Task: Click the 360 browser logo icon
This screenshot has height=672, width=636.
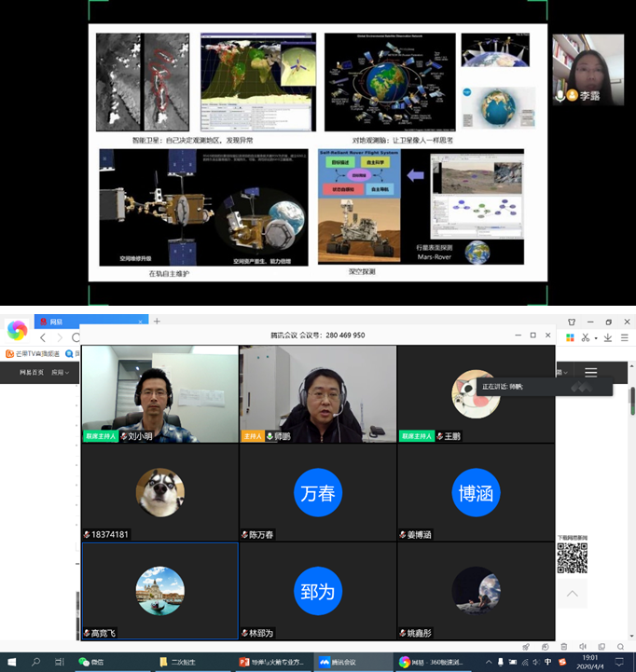Action: point(17,331)
